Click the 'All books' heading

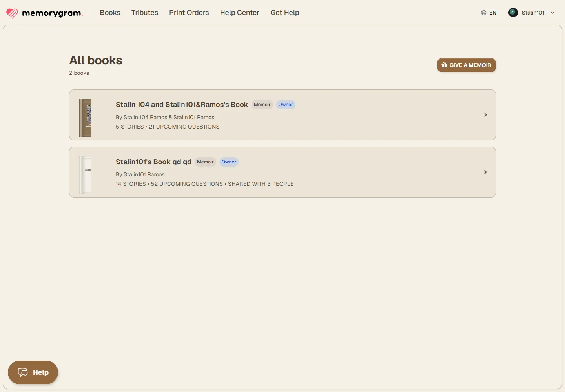96,60
